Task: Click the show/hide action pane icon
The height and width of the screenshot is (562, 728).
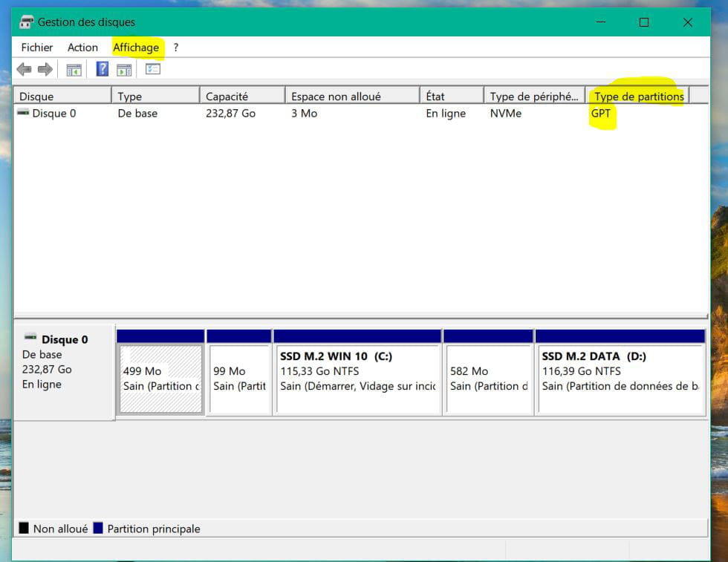Action: pos(124,70)
